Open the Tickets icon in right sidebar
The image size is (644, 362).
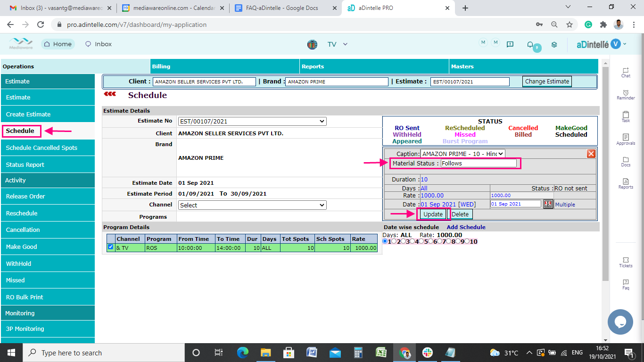point(626,263)
